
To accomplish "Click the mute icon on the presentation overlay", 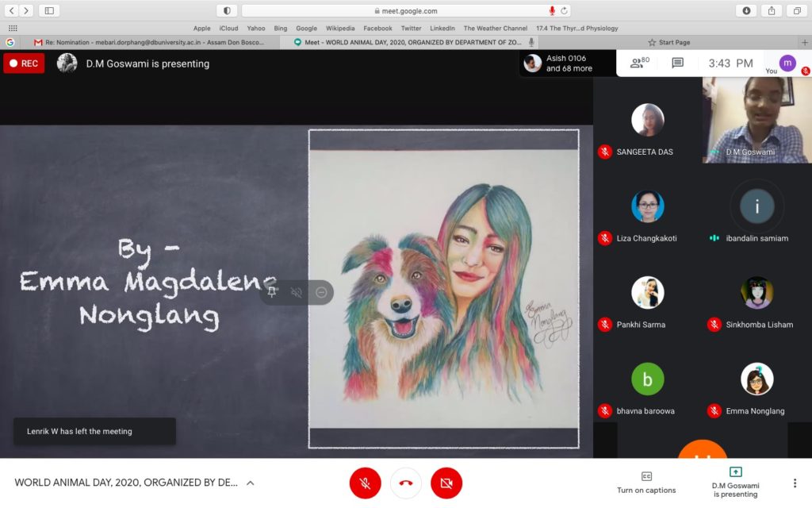I will (297, 292).
